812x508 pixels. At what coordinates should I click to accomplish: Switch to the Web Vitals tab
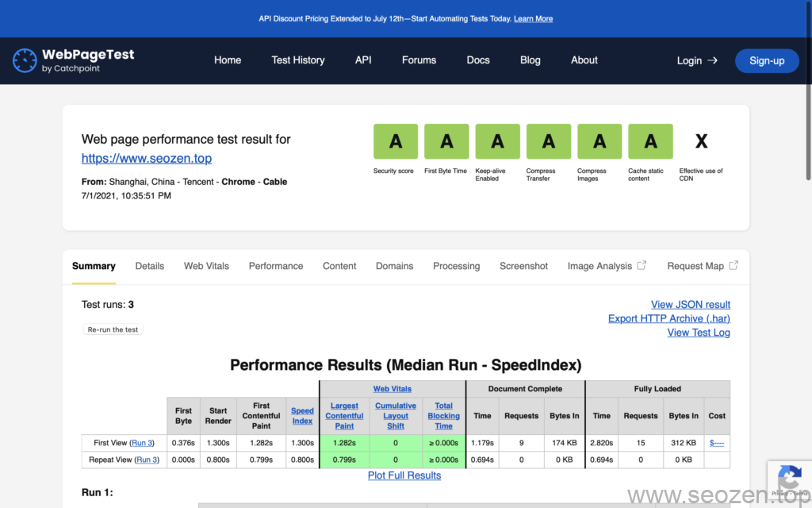click(206, 266)
